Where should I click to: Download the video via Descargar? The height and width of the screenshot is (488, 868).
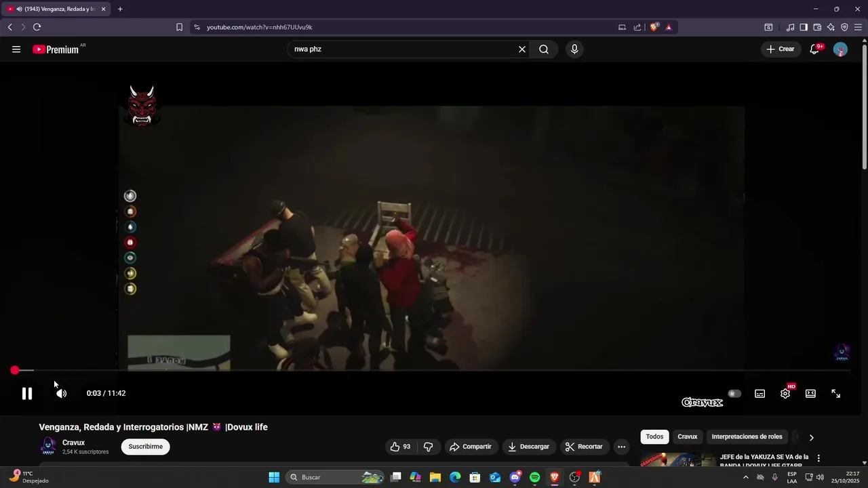529,447
